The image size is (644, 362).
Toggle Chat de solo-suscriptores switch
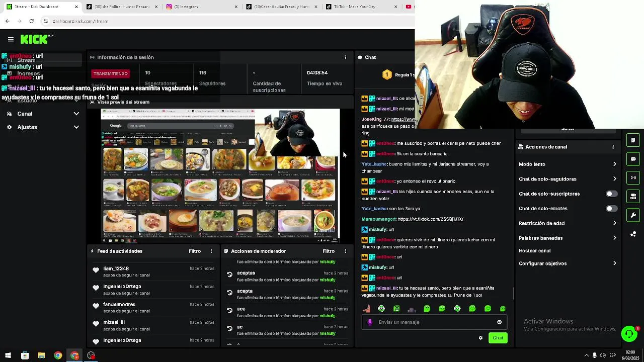click(611, 194)
